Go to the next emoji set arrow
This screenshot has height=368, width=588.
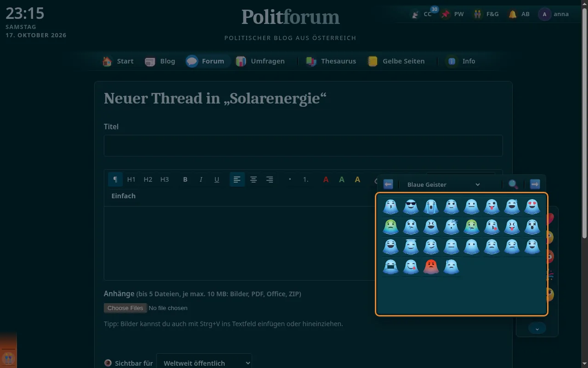(535, 184)
